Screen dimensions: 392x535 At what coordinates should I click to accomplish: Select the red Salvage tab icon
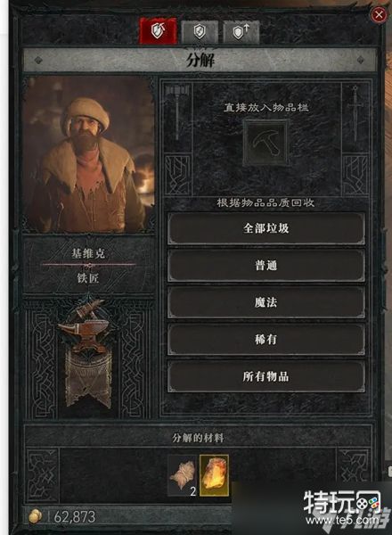pyautogui.click(x=158, y=31)
